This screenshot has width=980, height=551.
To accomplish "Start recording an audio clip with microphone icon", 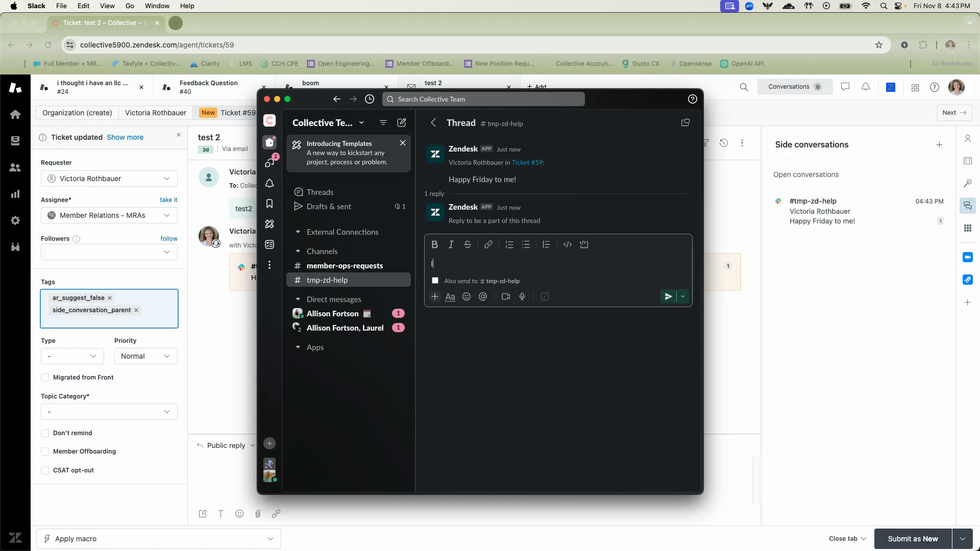I will click(x=522, y=296).
